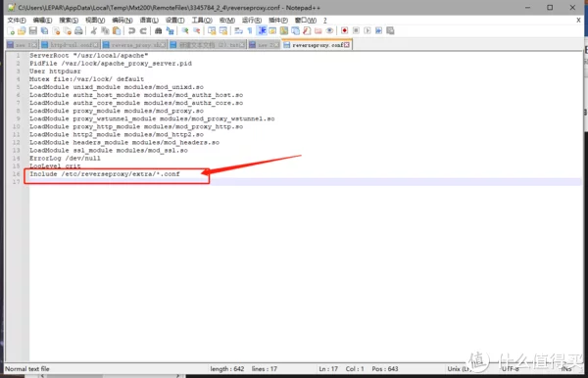This screenshot has width=588, height=378.
Task: Close the httpd-ssl.conf tab via its X
Action: 96,45
